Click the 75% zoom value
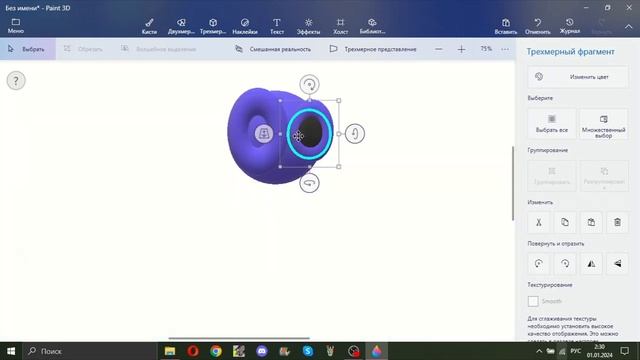 point(486,49)
